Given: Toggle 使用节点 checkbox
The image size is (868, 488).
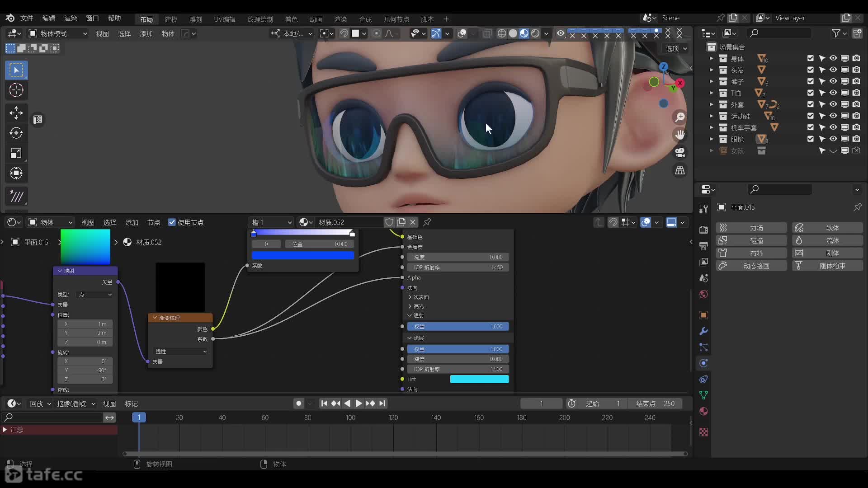Looking at the screenshot, I should pos(172,222).
